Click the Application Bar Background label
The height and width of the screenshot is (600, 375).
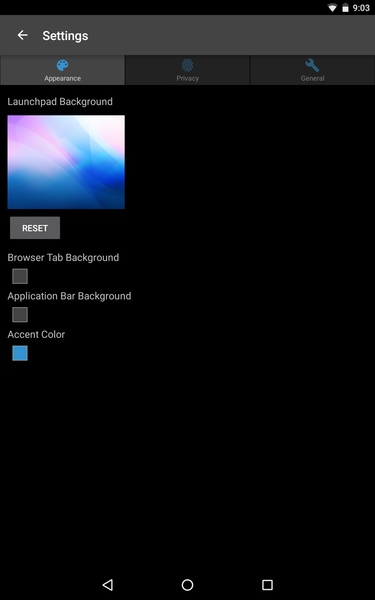tap(69, 296)
